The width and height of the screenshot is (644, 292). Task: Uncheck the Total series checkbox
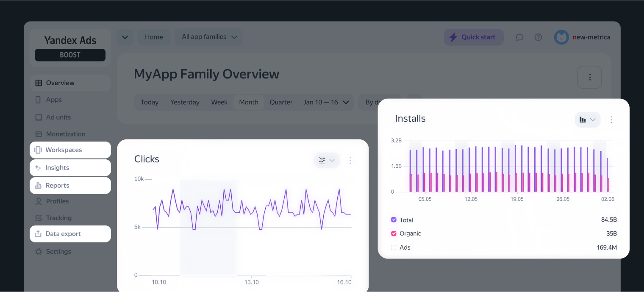point(394,220)
